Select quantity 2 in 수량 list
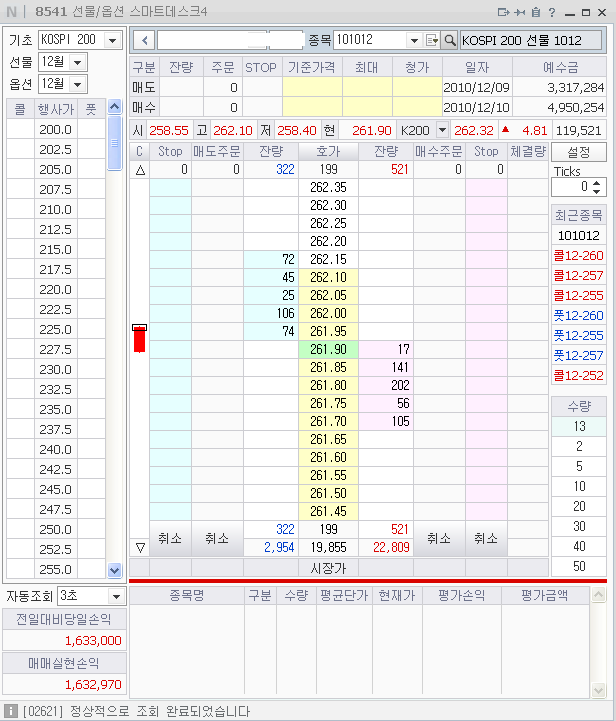 [579, 446]
